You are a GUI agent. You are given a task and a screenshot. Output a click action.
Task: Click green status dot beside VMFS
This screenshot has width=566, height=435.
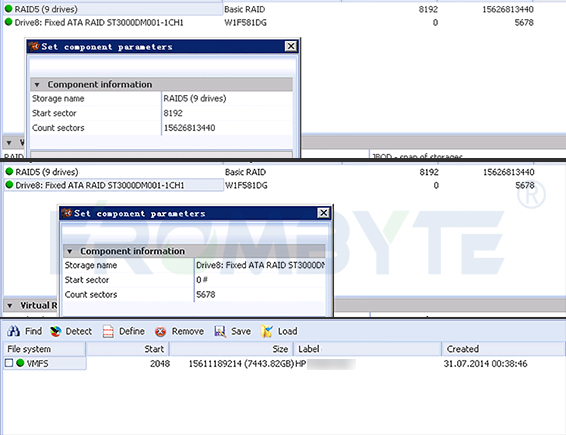point(20,363)
